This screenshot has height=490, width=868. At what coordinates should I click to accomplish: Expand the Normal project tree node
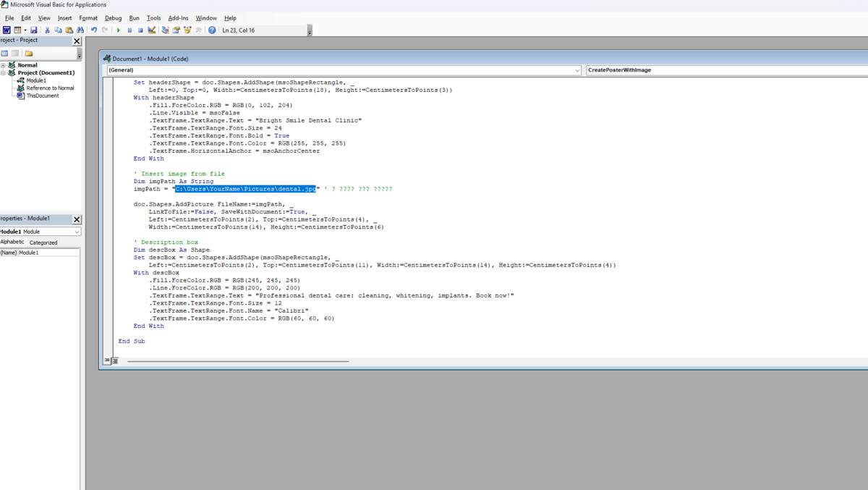pyautogui.click(x=4, y=65)
